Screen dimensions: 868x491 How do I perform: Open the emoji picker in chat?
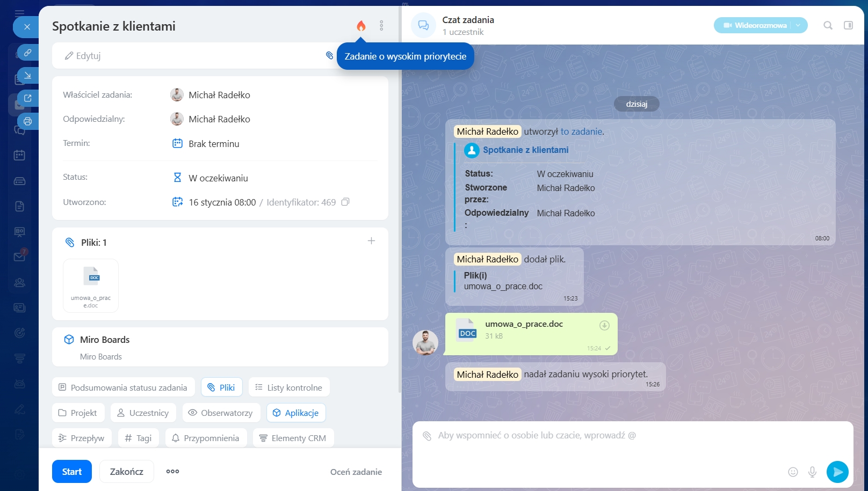tap(793, 472)
